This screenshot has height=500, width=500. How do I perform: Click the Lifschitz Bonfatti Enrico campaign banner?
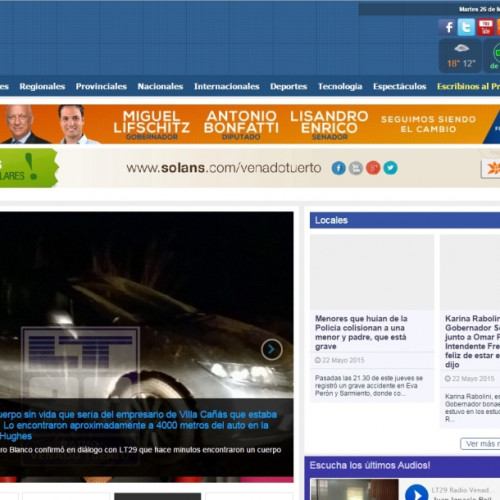250,124
